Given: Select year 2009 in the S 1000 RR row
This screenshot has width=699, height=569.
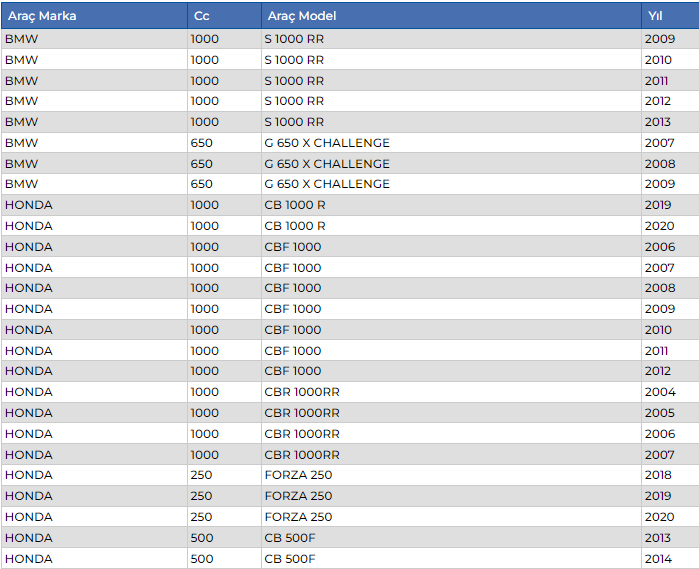Looking at the screenshot, I should point(659,39).
